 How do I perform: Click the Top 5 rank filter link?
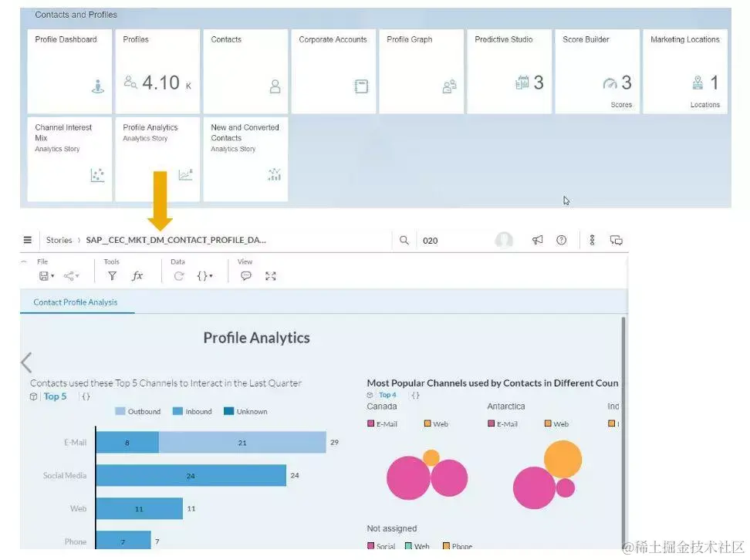coord(55,396)
